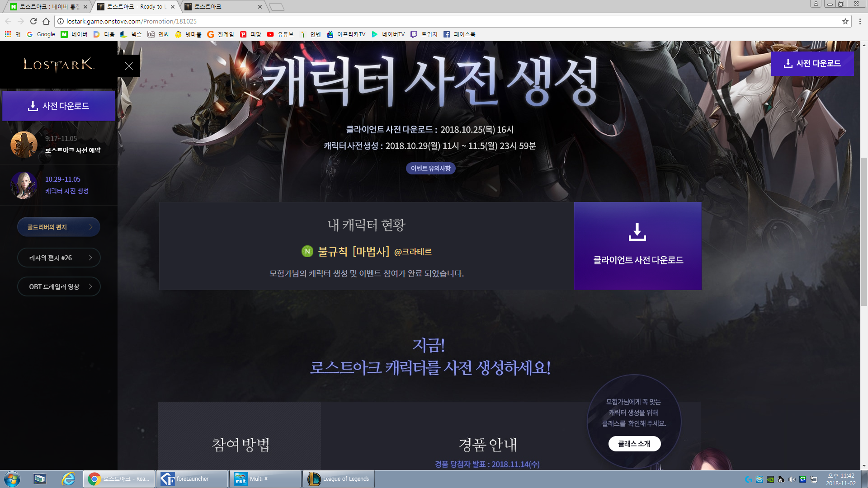Expand OBT 트레일러 영상 item
The width and height of the screenshot is (868, 488).
pos(59,286)
